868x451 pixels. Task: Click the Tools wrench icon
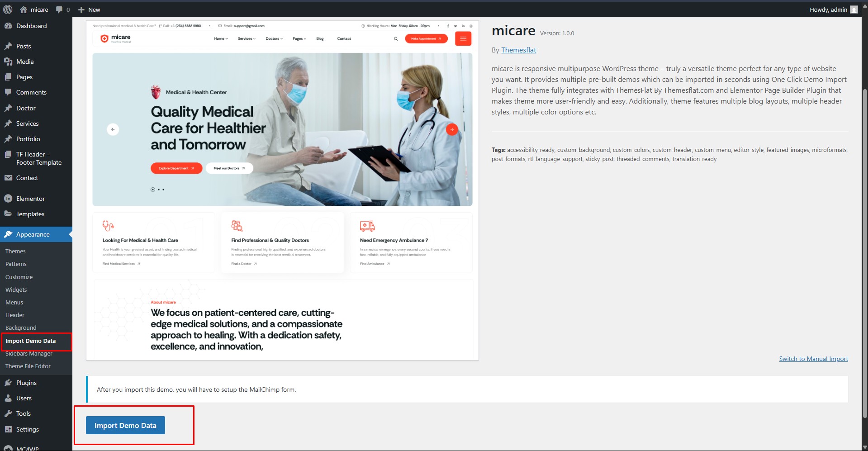8,413
